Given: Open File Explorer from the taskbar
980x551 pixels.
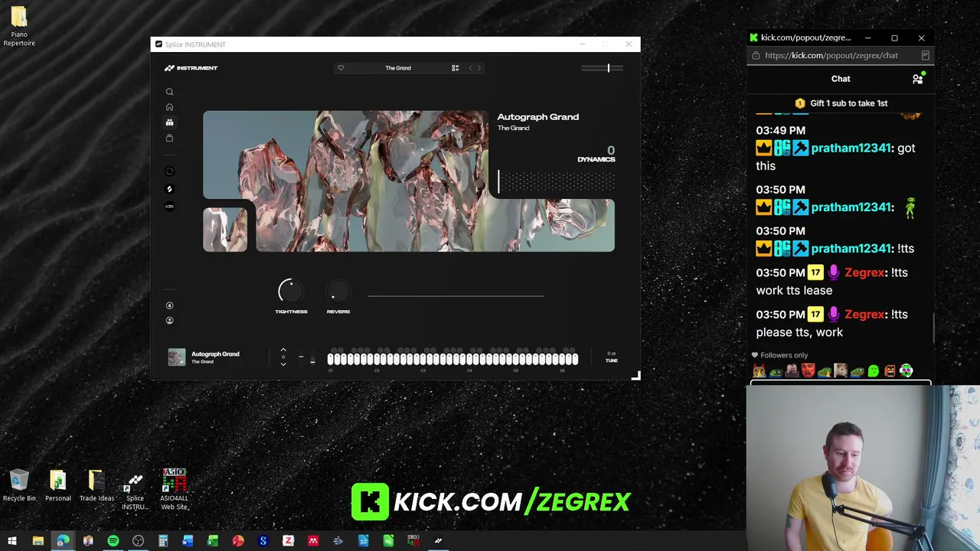Looking at the screenshot, I should (38, 541).
